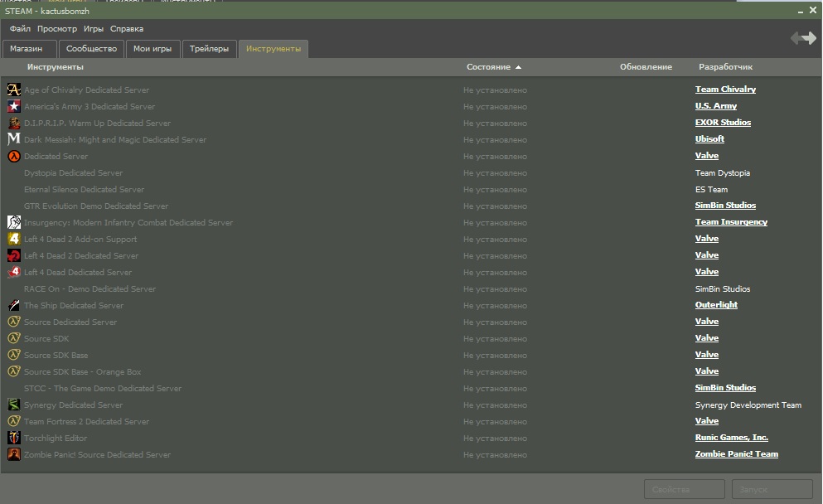Open the Zombie Panic! Team link
Screen dimensions: 823x504
coord(737,454)
